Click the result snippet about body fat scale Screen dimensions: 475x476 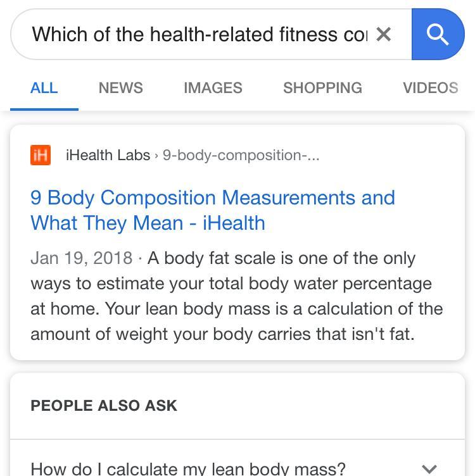pos(237,296)
